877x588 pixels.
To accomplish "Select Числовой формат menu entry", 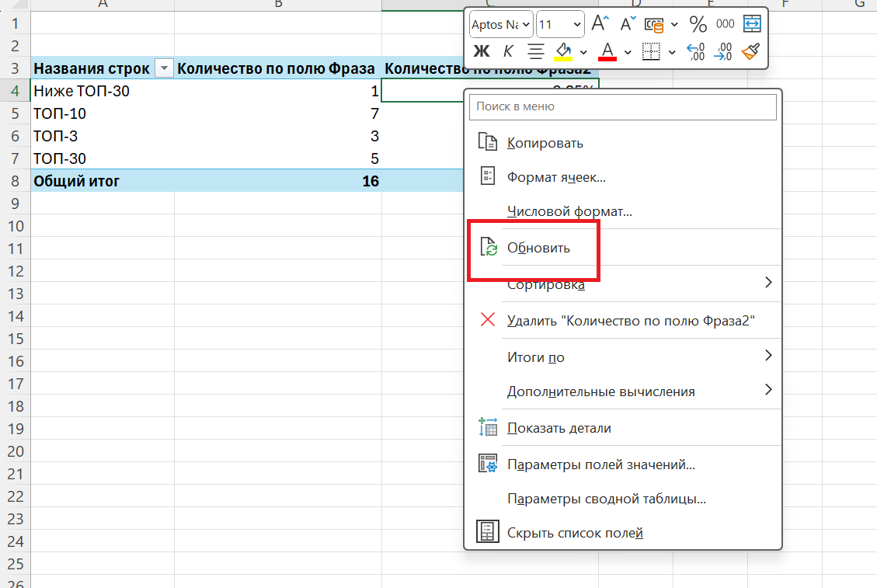I will tap(622, 211).
